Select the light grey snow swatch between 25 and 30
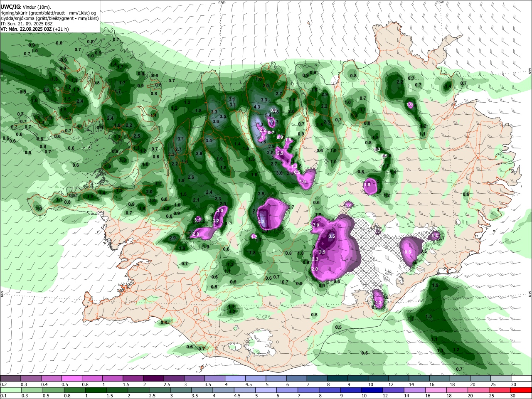This screenshot has height=399, width=532. point(501,378)
